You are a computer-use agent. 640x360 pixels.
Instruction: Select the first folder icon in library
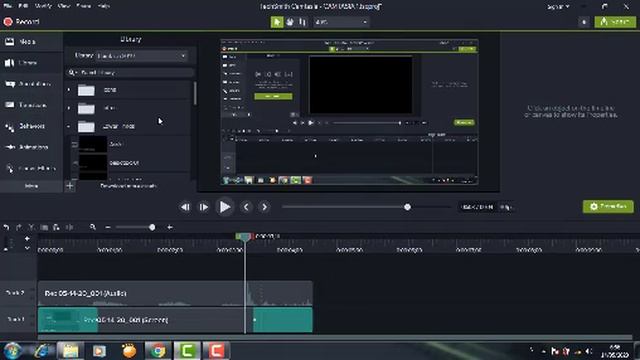tap(86, 90)
